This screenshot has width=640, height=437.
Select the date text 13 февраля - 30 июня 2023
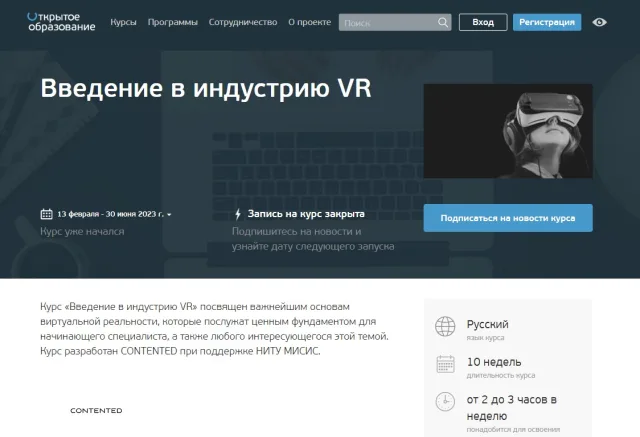(x=110, y=214)
